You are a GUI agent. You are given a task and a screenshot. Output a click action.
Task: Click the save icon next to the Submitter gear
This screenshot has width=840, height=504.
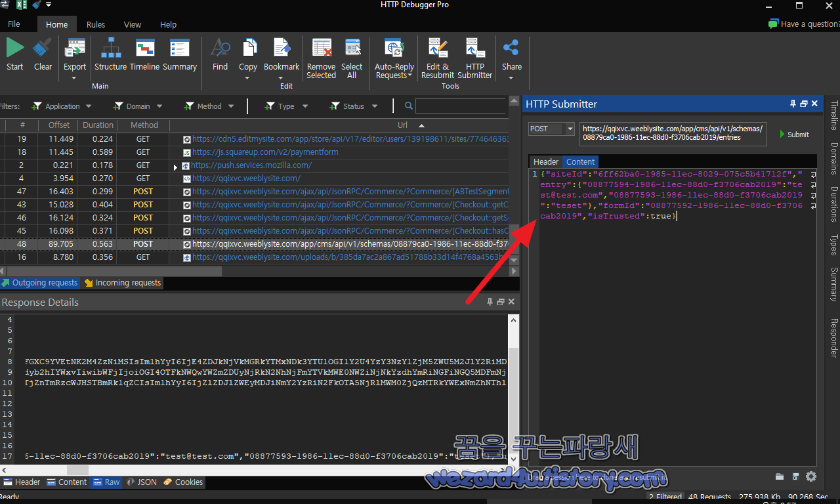(795, 476)
